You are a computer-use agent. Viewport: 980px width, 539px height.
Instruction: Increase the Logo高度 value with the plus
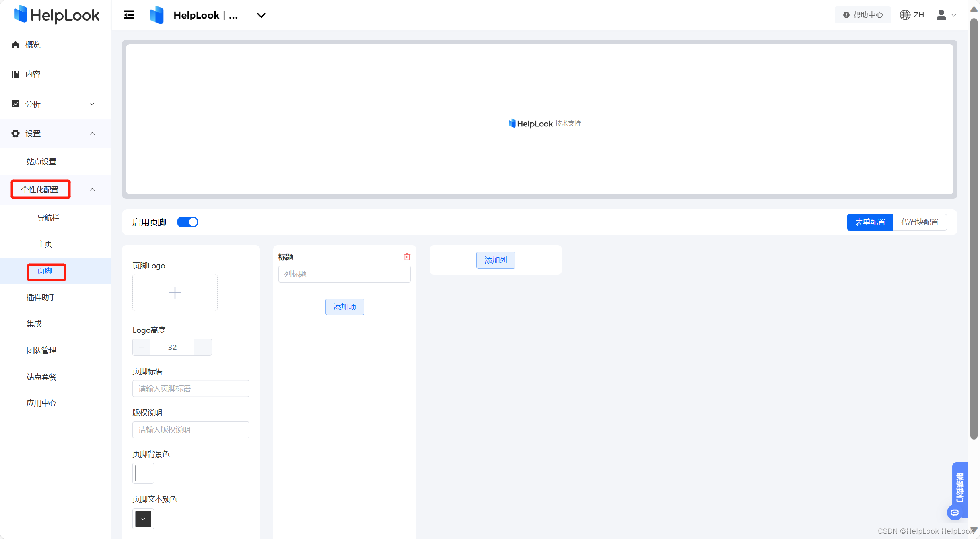[x=203, y=347]
